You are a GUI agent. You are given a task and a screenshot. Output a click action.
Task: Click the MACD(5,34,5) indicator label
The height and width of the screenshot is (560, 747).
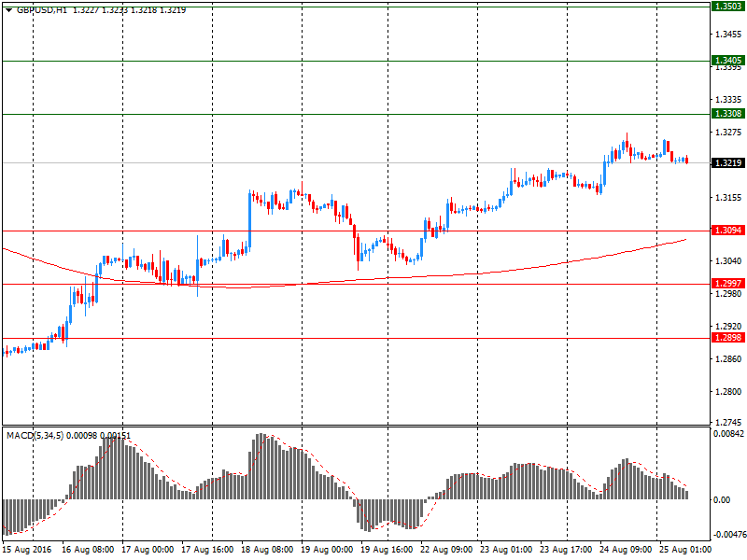(x=35, y=436)
